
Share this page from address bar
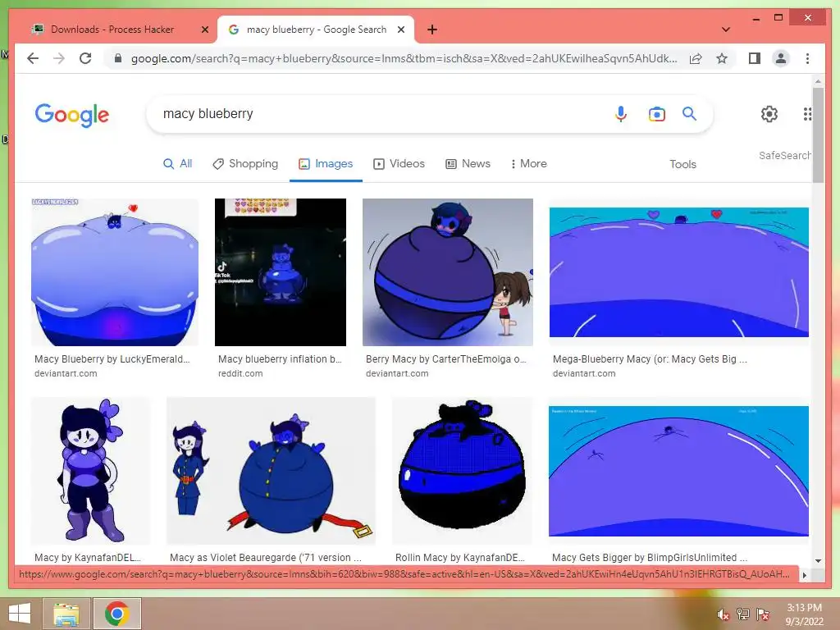point(696,58)
